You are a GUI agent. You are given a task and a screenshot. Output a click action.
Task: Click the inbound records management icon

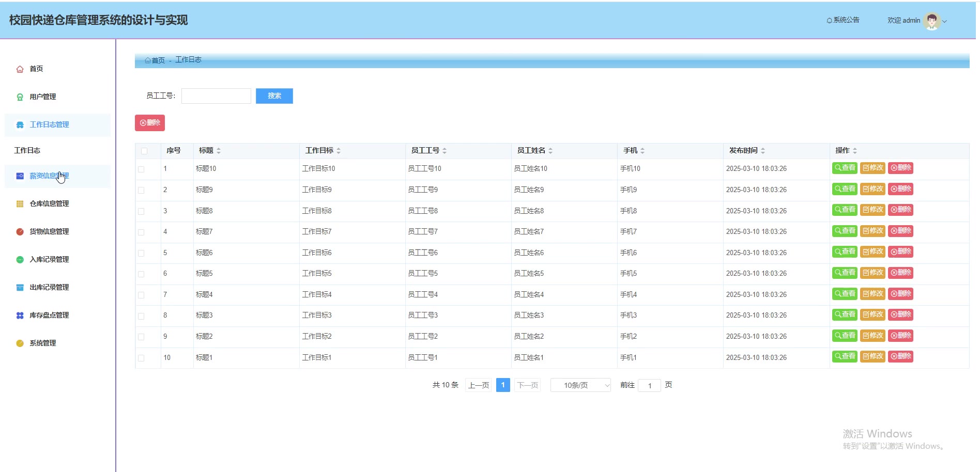click(20, 260)
